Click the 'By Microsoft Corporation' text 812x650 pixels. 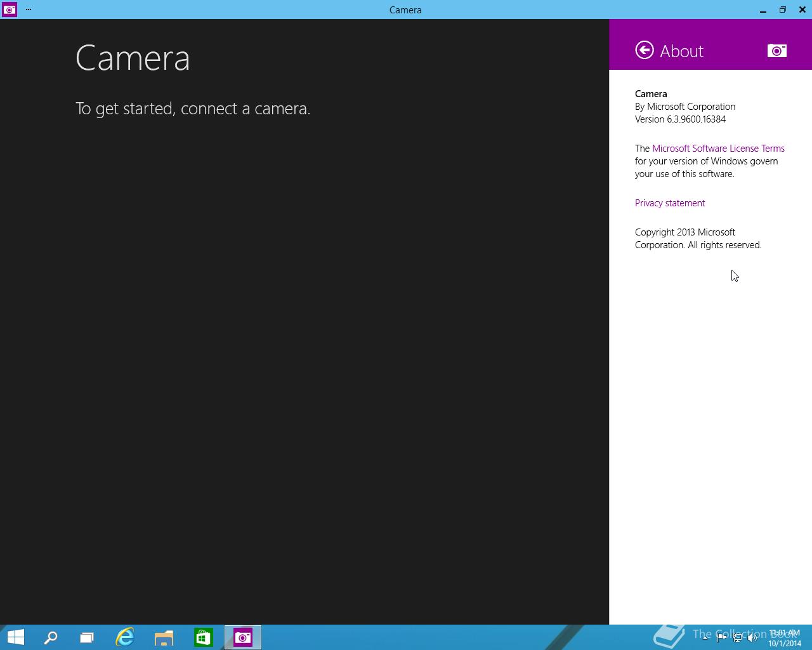(x=685, y=107)
